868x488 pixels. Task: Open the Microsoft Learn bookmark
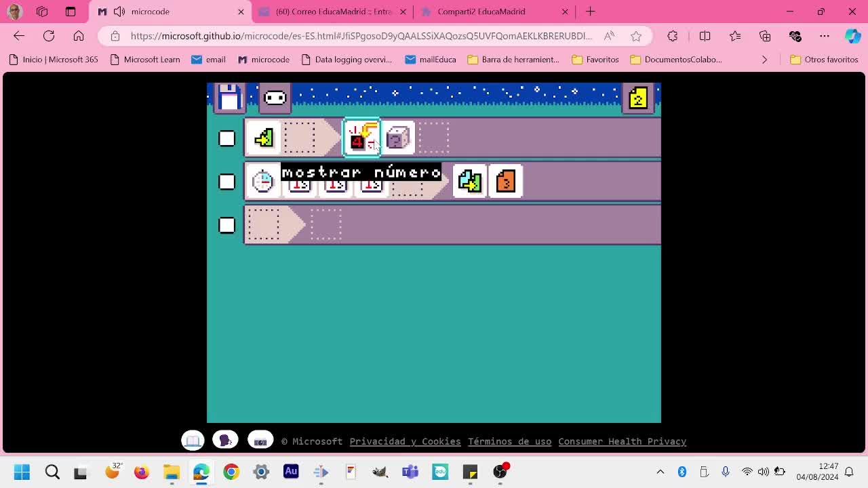pos(145,60)
